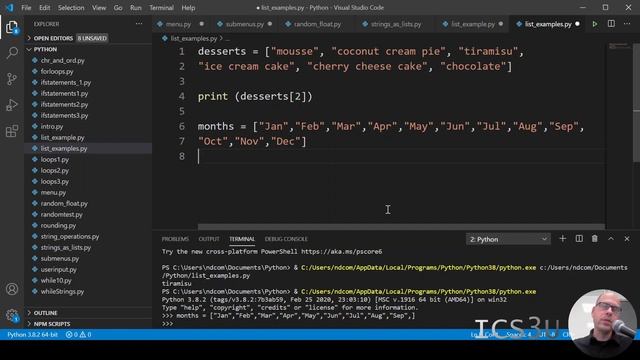Switch to the list_example.py editor tab

[473, 24]
